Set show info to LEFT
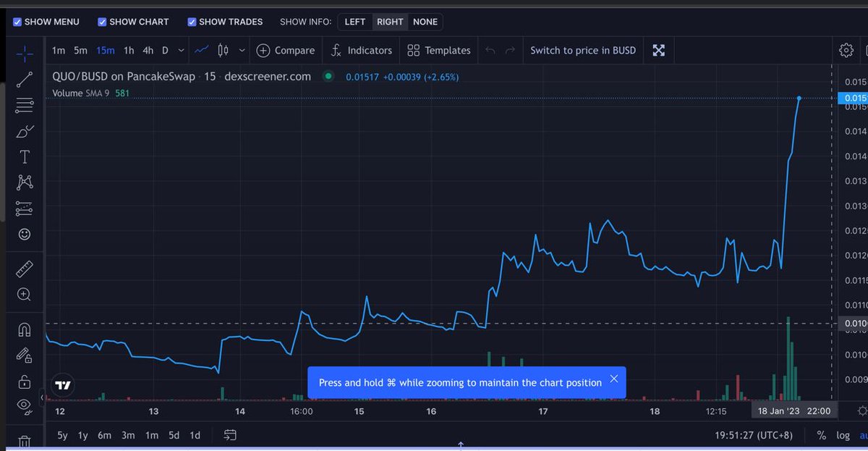The image size is (868, 451). tap(355, 22)
